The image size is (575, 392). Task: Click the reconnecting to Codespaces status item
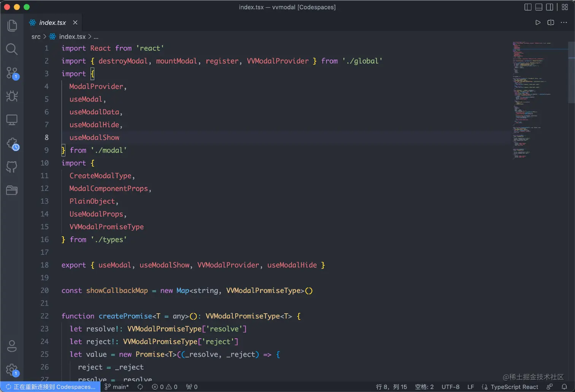point(50,387)
